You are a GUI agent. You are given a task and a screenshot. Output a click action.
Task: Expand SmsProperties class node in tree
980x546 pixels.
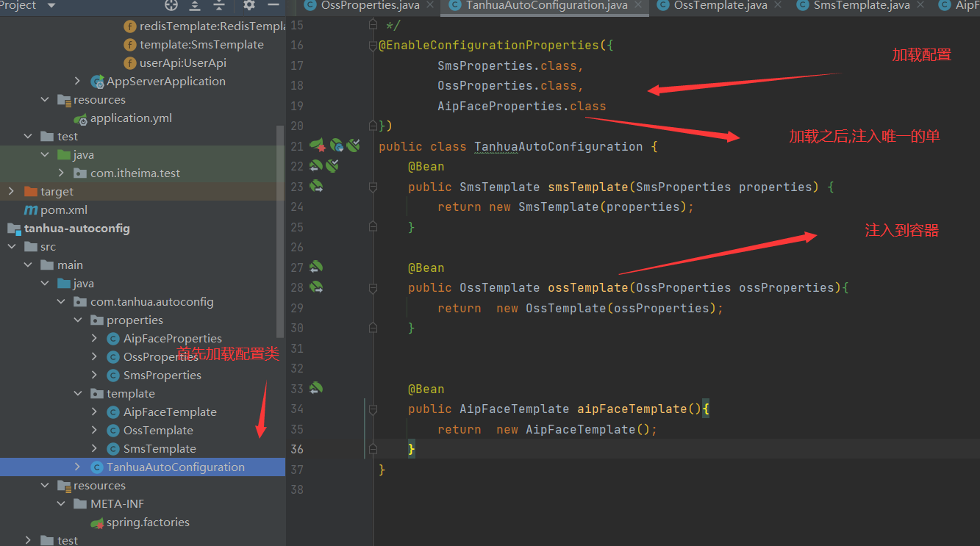[94, 376]
